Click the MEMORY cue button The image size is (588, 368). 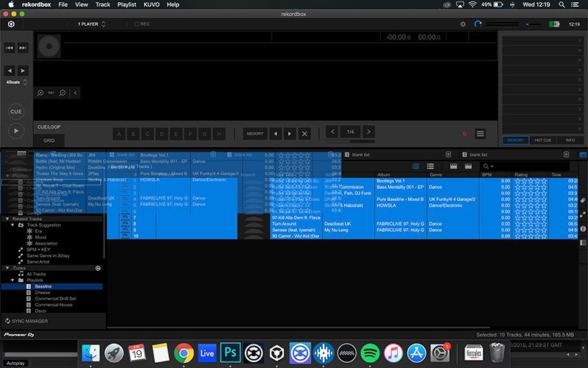tap(255, 134)
